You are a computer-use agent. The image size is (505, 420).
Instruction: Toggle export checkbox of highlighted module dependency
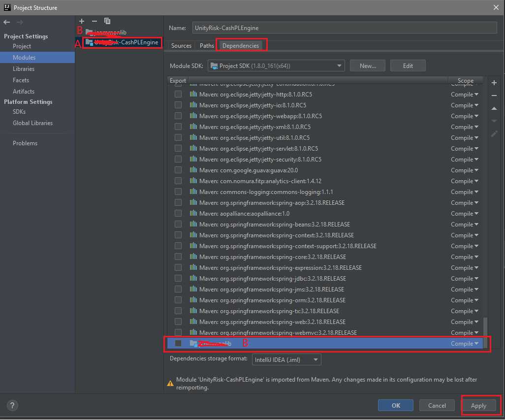(x=178, y=343)
